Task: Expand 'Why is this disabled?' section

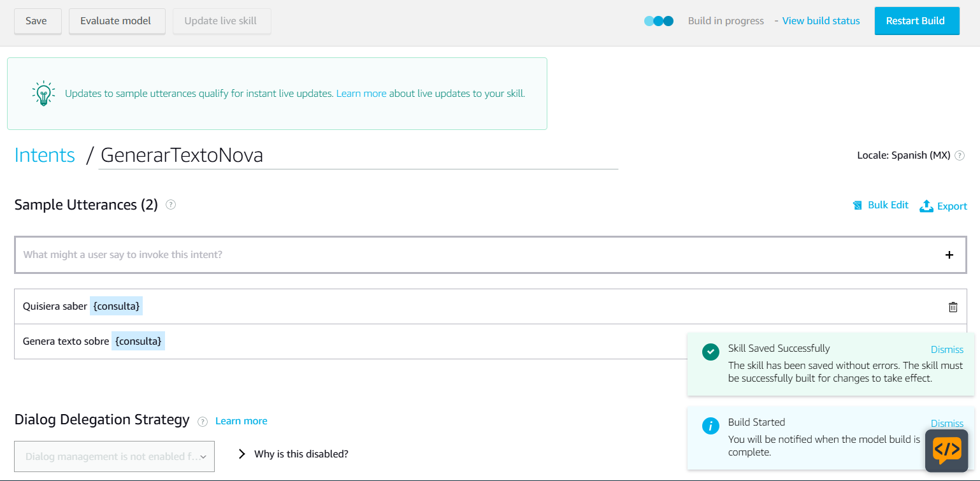Action: point(293,454)
